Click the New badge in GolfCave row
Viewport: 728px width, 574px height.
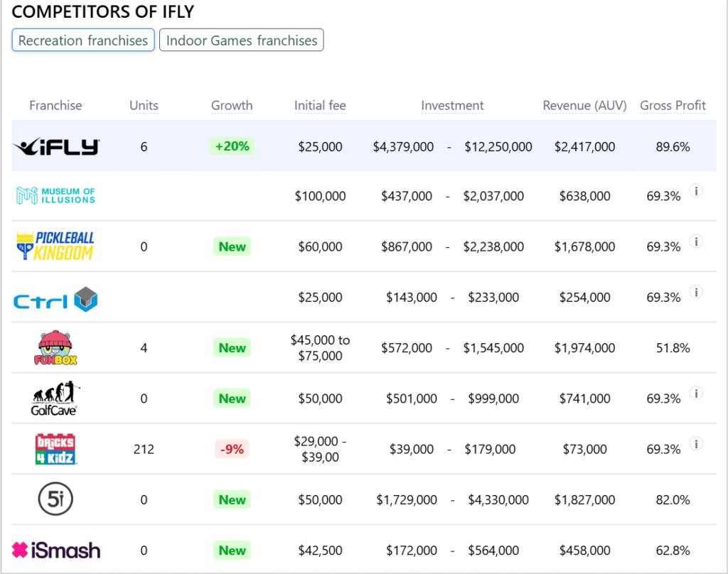point(232,398)
